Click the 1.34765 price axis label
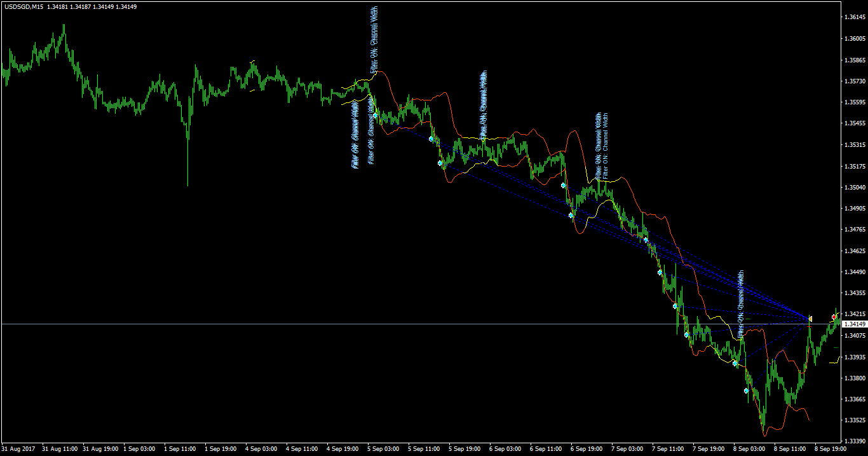Screen dimensions: 868x456 pyautogui.click(x=854, y=230)
